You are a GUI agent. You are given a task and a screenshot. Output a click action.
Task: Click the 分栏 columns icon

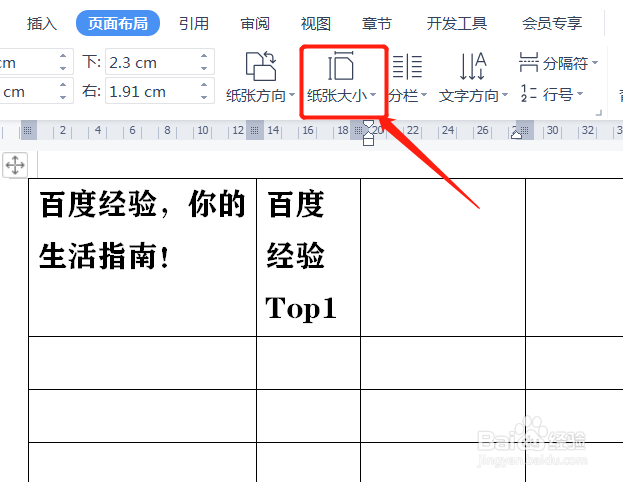tap(407, 66)
